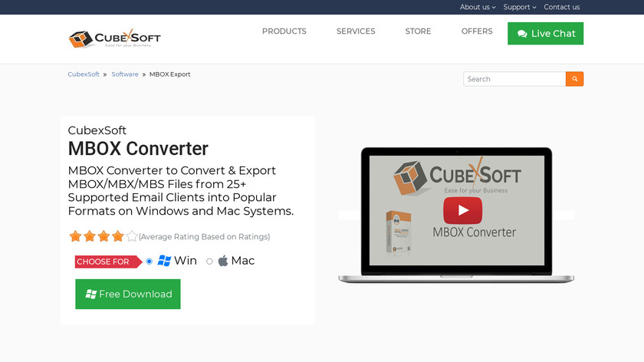Click the product box image in the video
644x362 pixels.
click(399, 232)
